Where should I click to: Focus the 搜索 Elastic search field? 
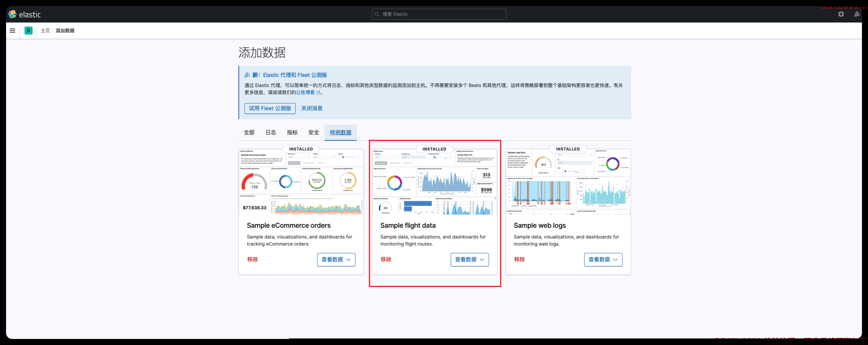[439, 14]
